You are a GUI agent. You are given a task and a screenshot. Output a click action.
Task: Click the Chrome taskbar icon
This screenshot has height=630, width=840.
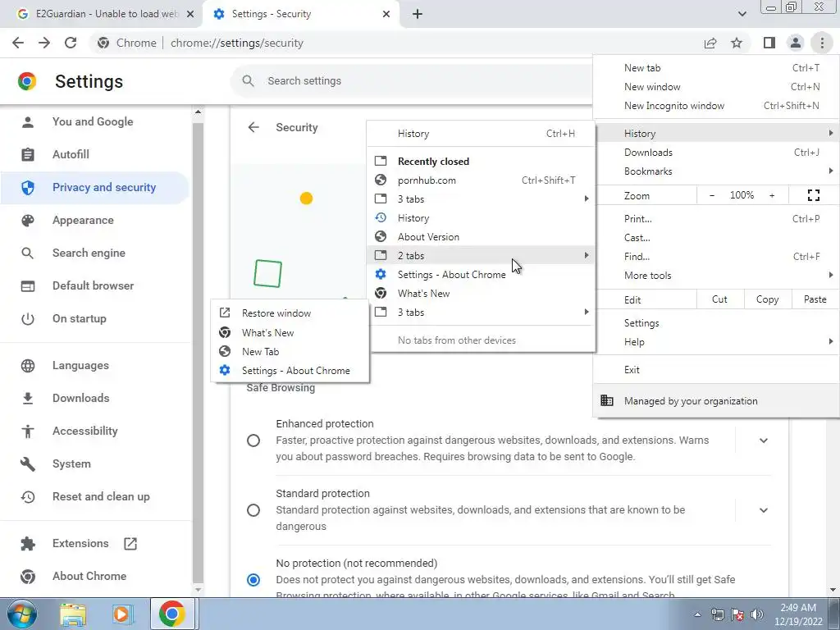click(172, 614)
